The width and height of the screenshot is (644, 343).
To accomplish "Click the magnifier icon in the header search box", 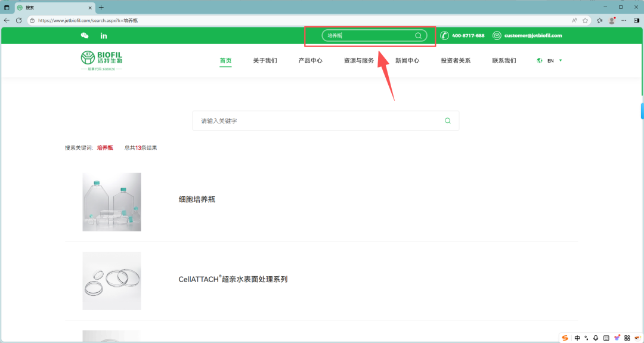I will click(x=418, y=36).
